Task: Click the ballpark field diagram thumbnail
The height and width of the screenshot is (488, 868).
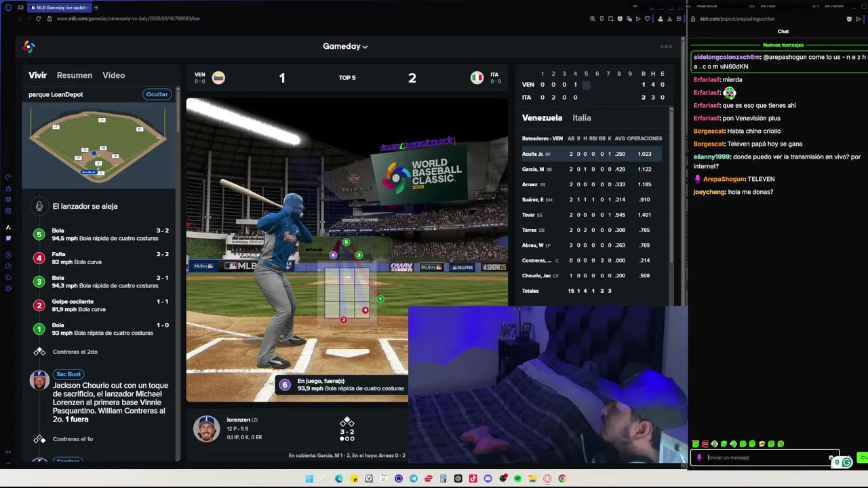Action: point(98,146)
